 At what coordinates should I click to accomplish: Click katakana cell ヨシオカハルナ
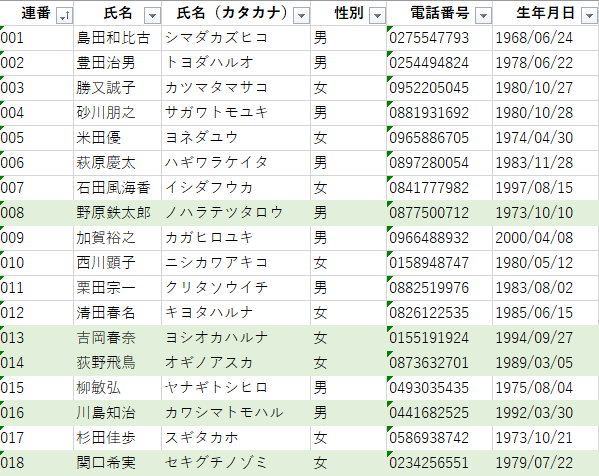click(236, 338)
